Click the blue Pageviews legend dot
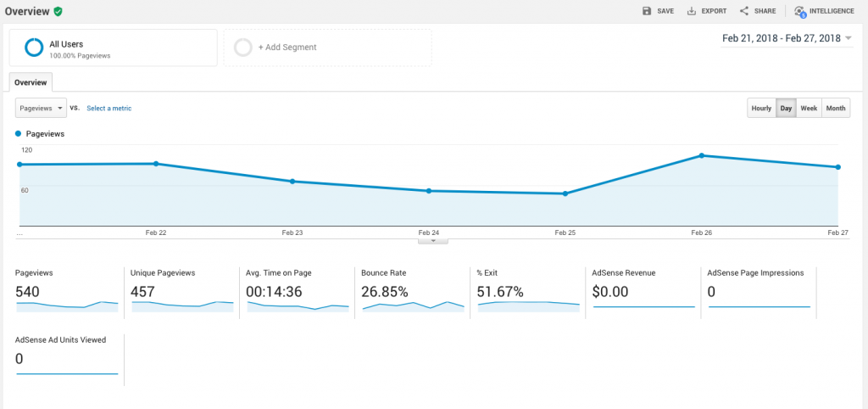 (x=19, y=134)
